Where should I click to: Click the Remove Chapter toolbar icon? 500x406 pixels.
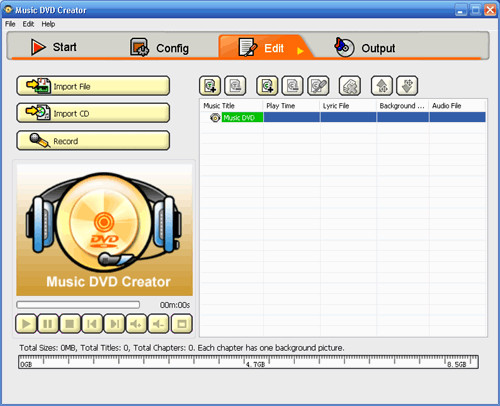(292, 86)
